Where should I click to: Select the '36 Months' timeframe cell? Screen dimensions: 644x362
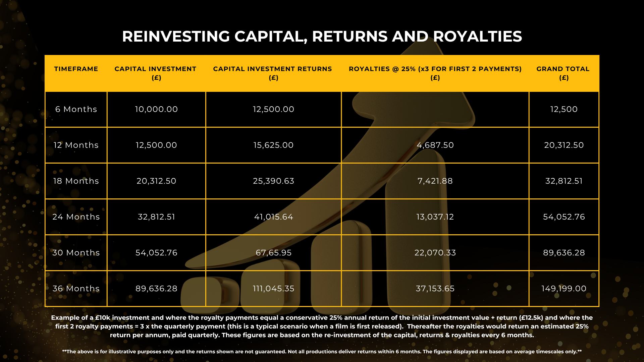tap(76, 289)
